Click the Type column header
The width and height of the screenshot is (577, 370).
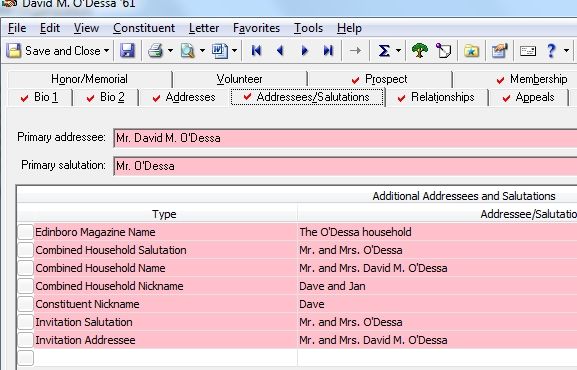[x=165, y=214]
